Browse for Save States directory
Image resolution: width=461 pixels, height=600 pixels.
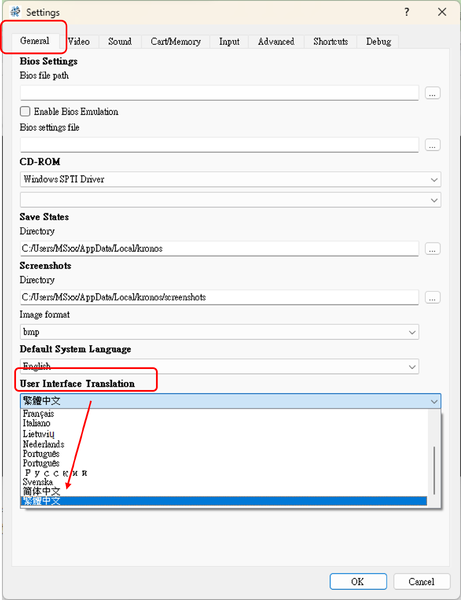(x=432, y=249)
